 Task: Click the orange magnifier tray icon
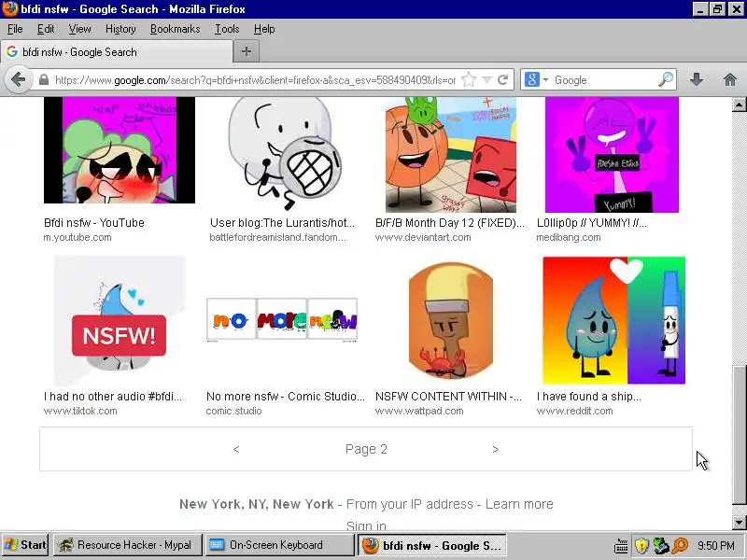[x=681, y=546]
